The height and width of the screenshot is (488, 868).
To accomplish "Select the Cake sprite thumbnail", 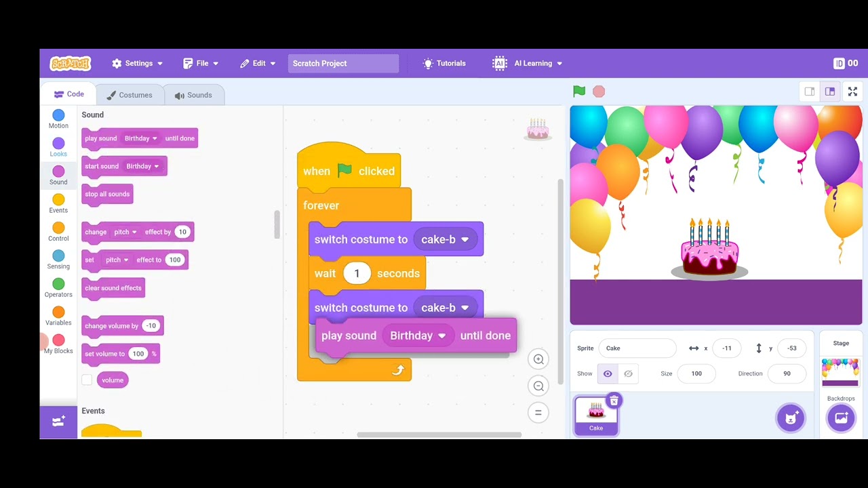I will pos(596,415).
